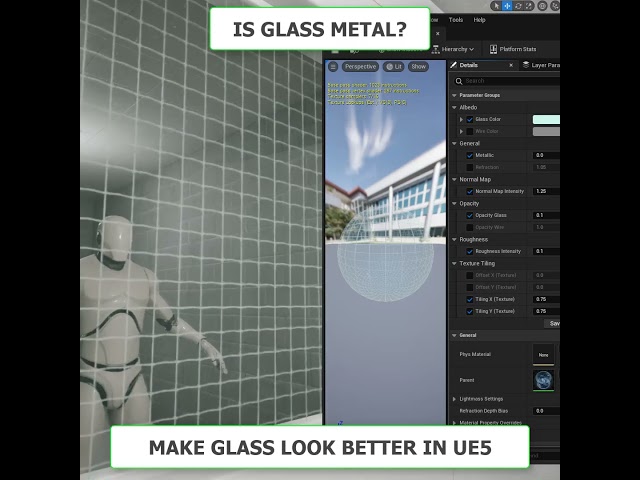
Task: Toggle Tiling Y (Texture) checkbox
Action: (x=470, y=311)
